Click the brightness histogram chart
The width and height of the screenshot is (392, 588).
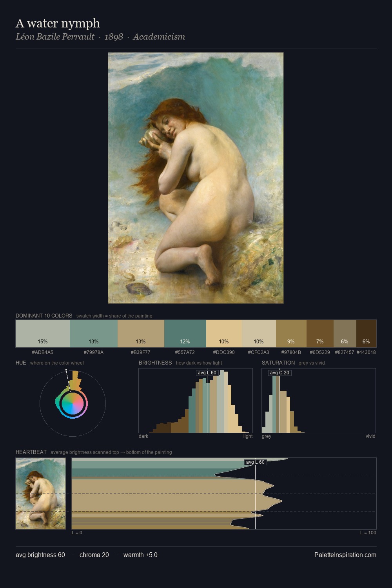click(x=196, y=401)
